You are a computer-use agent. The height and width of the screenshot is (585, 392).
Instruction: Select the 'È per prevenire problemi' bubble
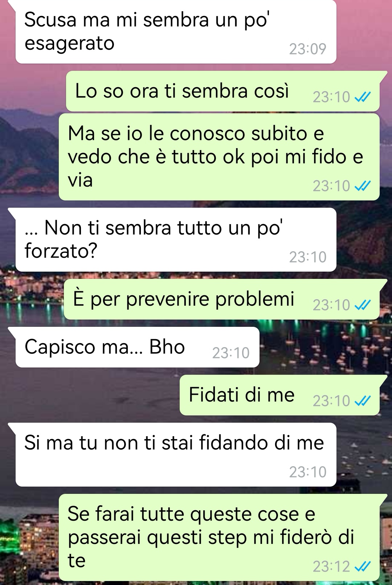[x=222, y=299]
